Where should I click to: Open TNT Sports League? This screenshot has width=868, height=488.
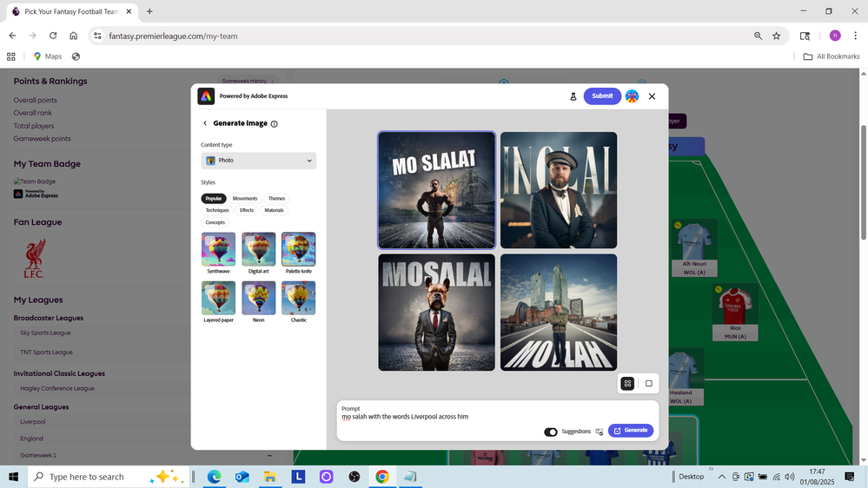47,353
